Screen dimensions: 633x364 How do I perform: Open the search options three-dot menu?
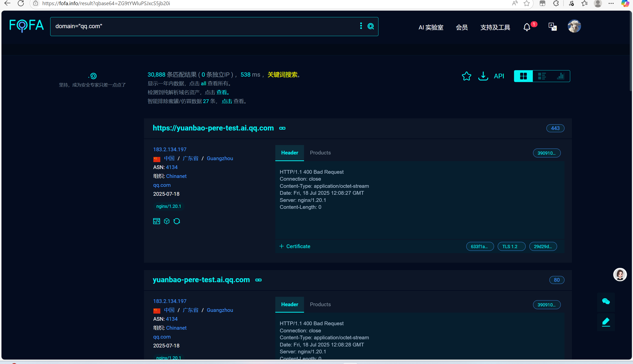[x=361, y=26]
